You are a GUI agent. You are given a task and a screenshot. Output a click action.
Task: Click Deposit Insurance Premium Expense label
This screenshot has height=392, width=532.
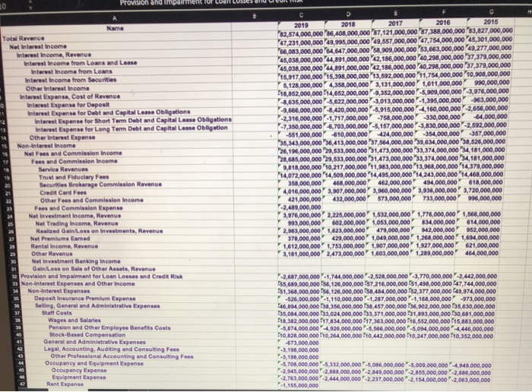(85, 299)
